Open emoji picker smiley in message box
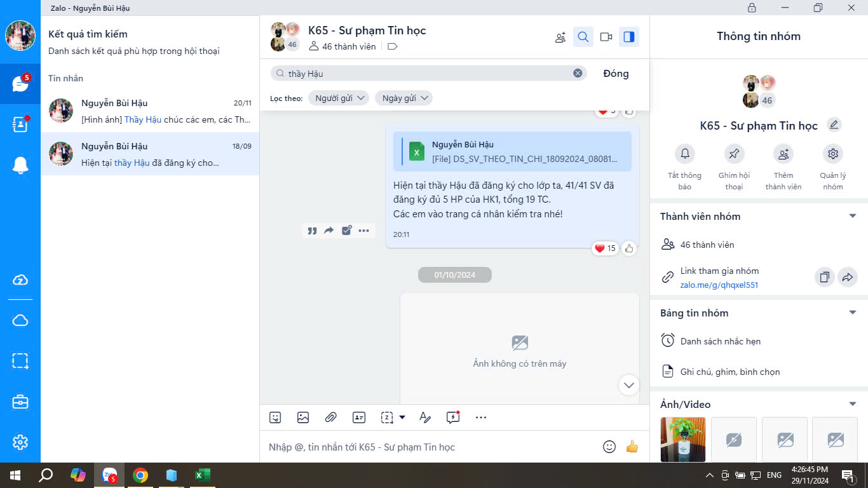The image size is (868, 488). 609,447
